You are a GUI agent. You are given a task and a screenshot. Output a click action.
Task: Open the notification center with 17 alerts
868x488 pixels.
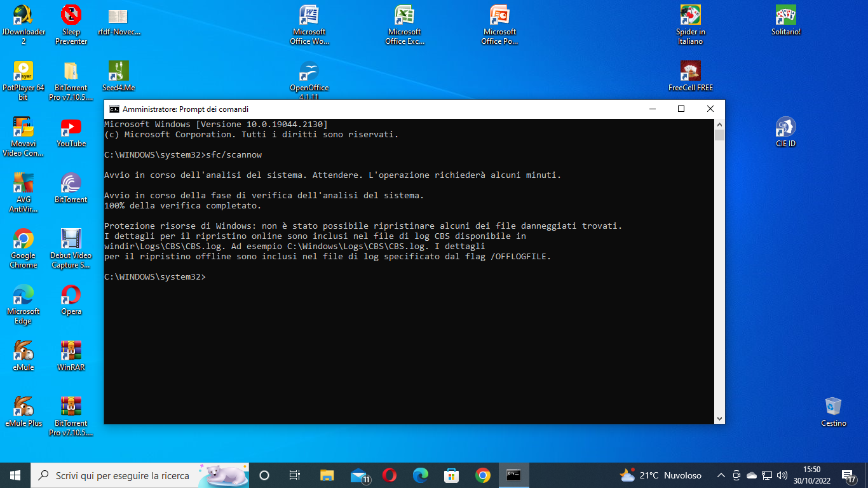point(849,475)
